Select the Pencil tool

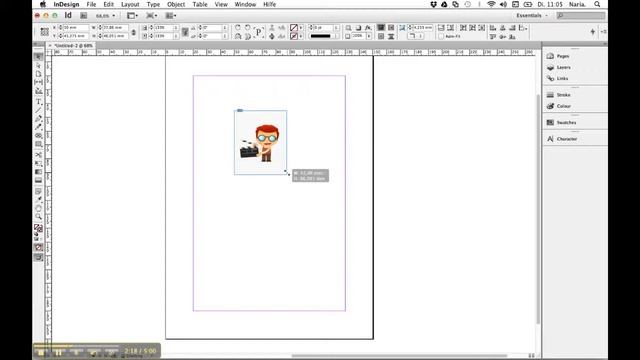point(38,127)
